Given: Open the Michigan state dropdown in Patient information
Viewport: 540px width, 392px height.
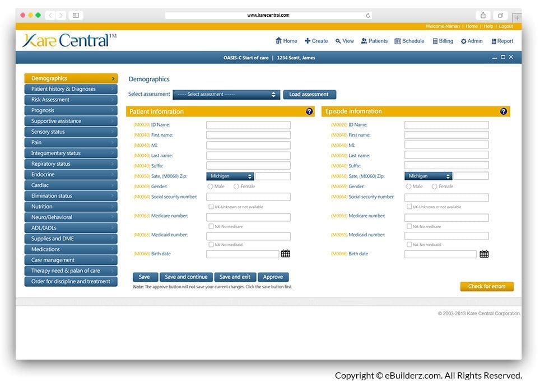Looking at the screenshot, I should click(x=230, y=176).
